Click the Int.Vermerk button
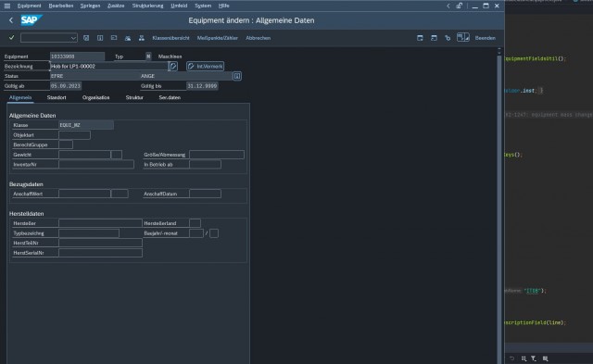 [206, 66]
